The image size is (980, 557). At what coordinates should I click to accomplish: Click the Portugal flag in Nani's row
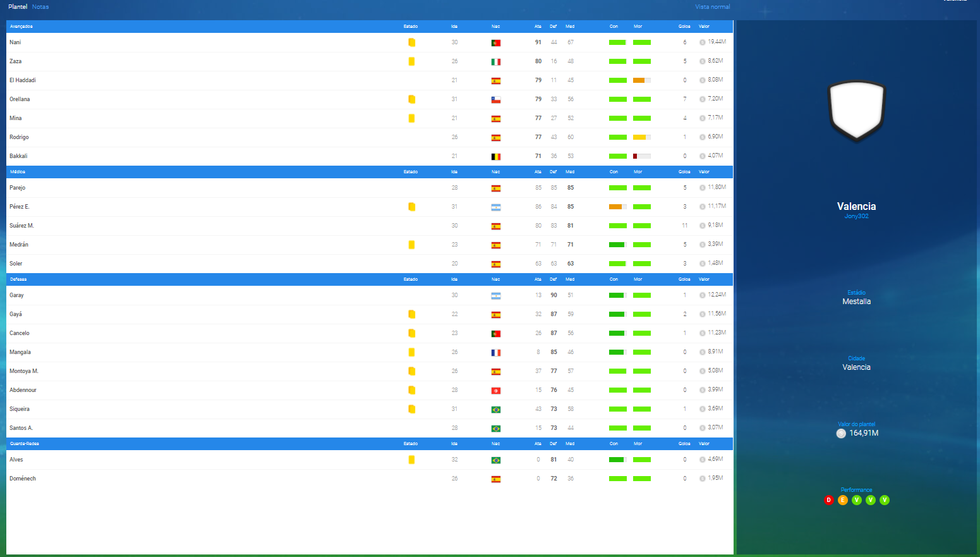click(496, 43)
